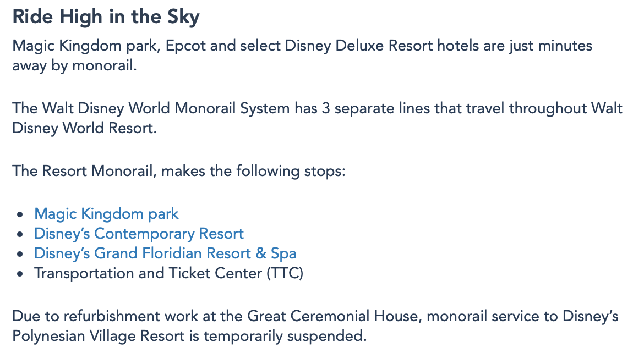Click the bullet beside Disney's Contemporary Resort
Screen dimensions: 644x364
21,234
